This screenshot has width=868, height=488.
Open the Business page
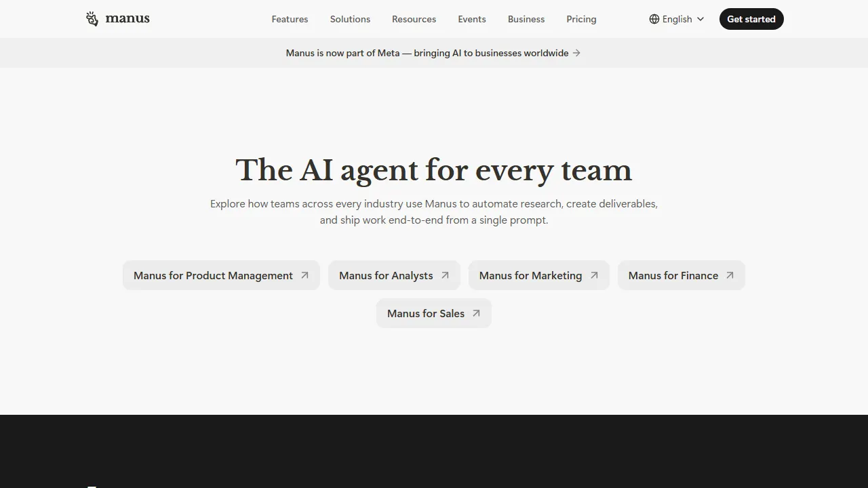526,19
